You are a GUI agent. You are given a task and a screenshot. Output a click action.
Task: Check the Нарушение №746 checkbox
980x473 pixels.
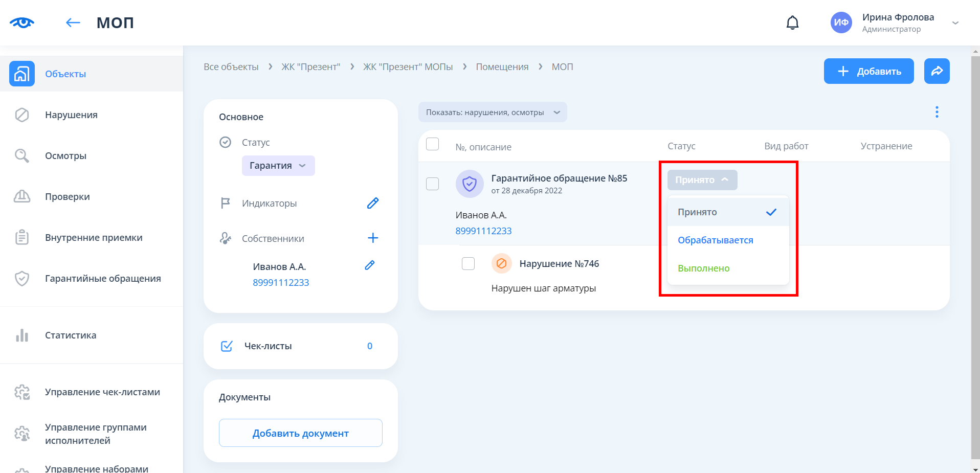(468, 263)
